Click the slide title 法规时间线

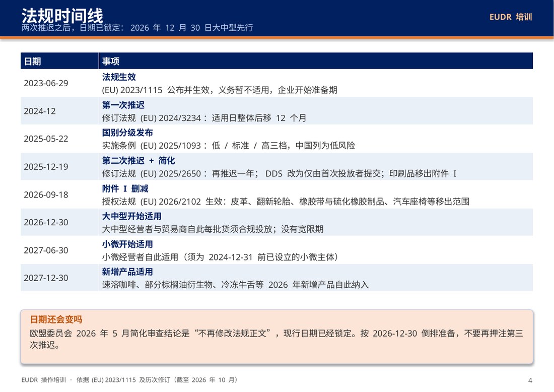click(x=62, y=16)
